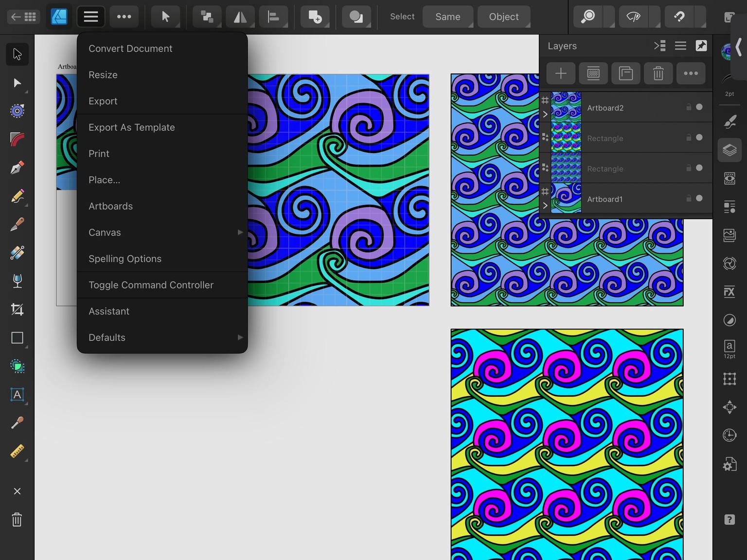Open the Transform studio icon
Screen dimensions: 747x560
(x=729, y=379)
